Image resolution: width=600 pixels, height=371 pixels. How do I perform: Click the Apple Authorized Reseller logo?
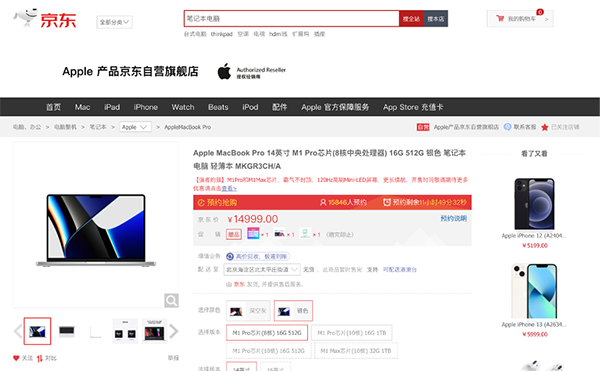click(x=251, y=72)
